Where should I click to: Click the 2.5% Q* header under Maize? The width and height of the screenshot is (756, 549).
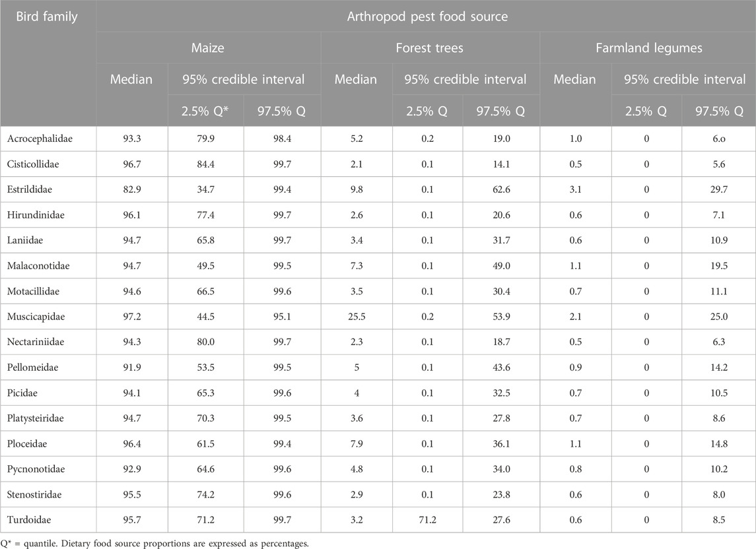point(205,111)
